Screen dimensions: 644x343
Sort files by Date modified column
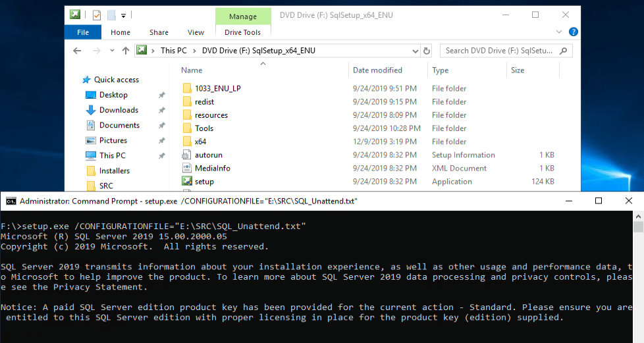pos(377,70)
